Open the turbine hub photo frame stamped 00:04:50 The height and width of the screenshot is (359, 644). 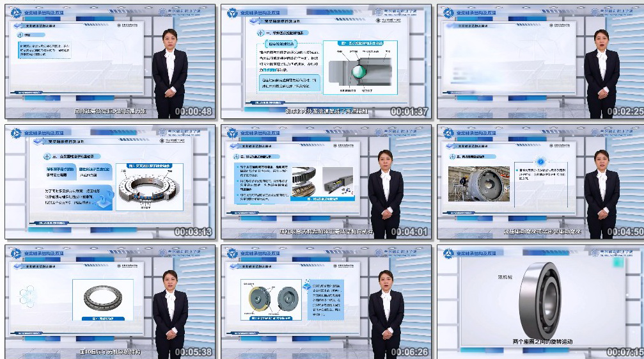coord(540,182)
